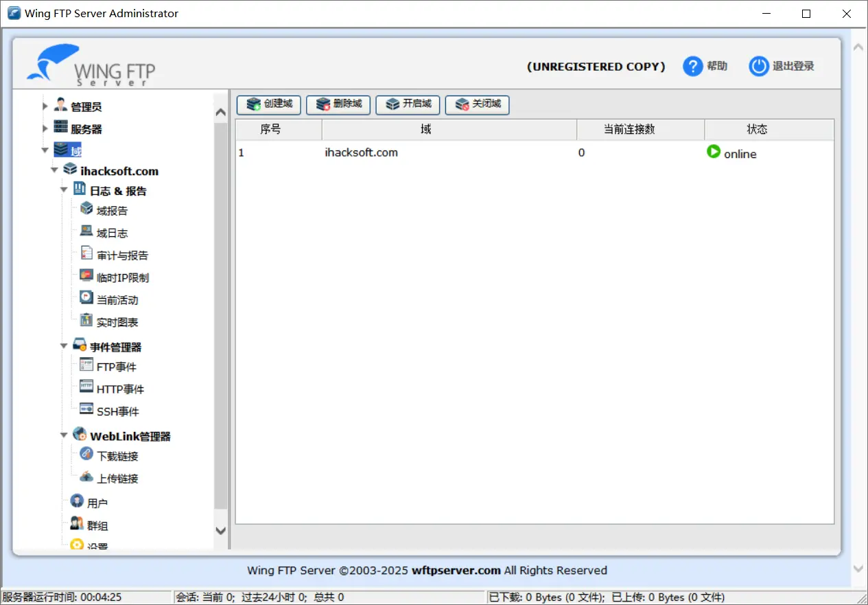
Task: Click the 已下载 transfer status bar entry
Action: [x=606, y=597]
